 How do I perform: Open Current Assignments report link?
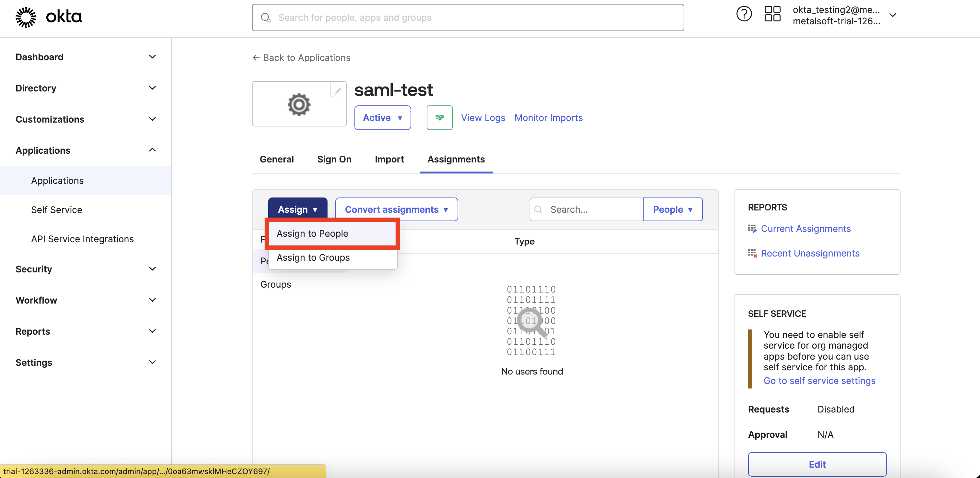point(806,229)
